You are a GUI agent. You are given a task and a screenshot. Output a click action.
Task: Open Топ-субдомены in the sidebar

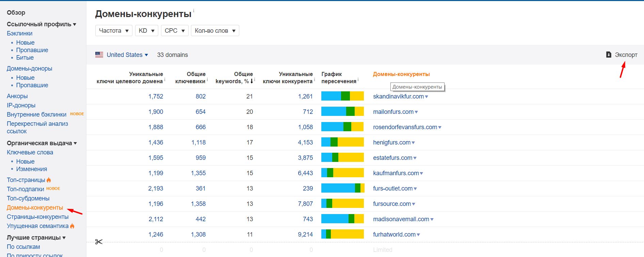28,198
